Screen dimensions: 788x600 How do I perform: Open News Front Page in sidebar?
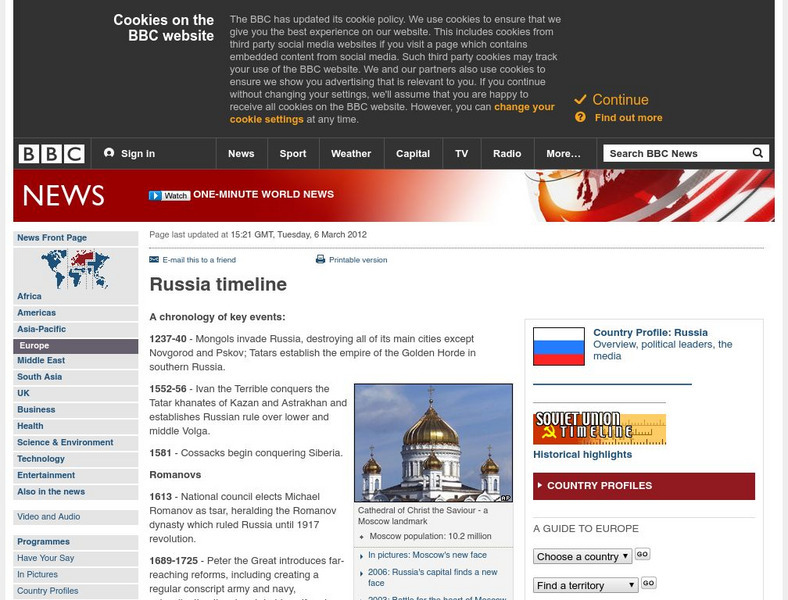[75, 238]
